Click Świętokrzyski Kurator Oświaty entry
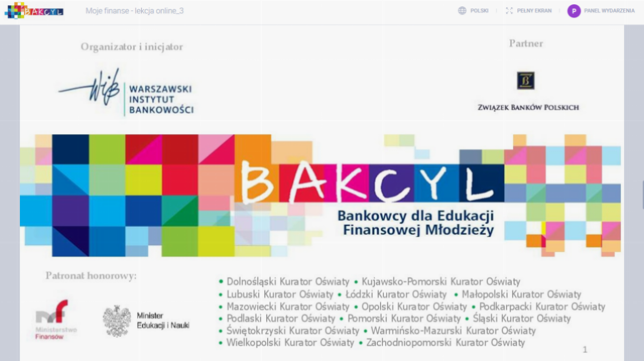The width and height of the screenshot is (644, 361). [293, 331]
